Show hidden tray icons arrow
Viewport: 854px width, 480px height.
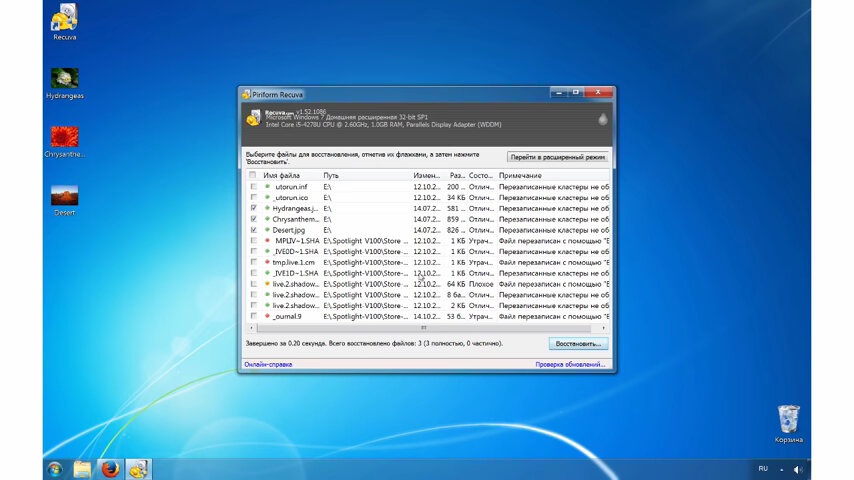pyautogui.click(x=782, y=470)
